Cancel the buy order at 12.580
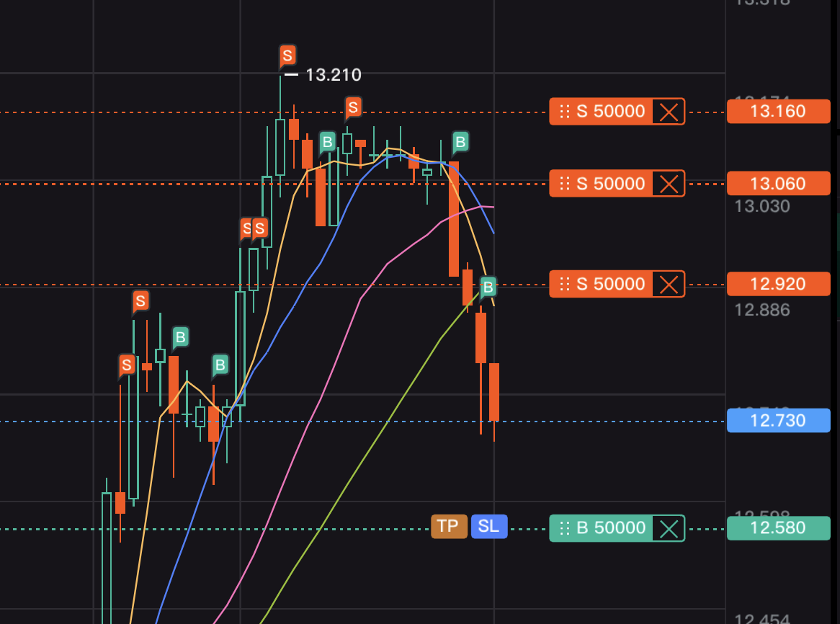The height and width of the screenshot is (624, 840). click(x=669, y=528)
